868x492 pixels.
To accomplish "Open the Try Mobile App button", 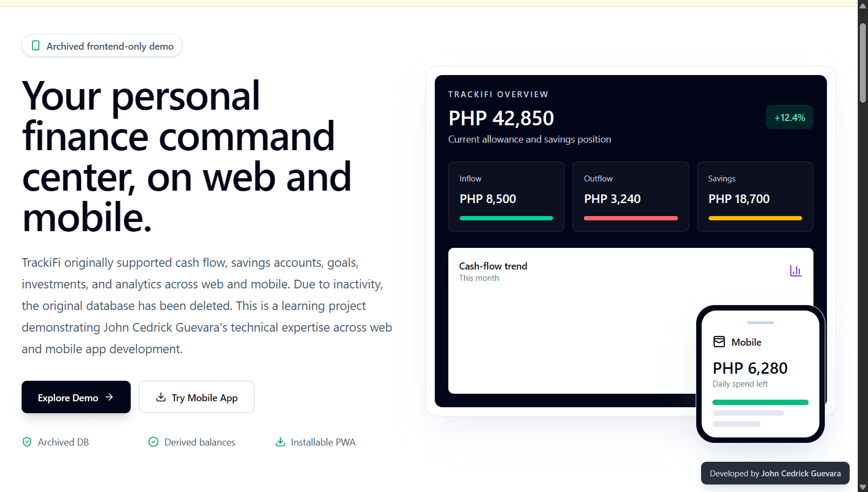I will (197, 397).
